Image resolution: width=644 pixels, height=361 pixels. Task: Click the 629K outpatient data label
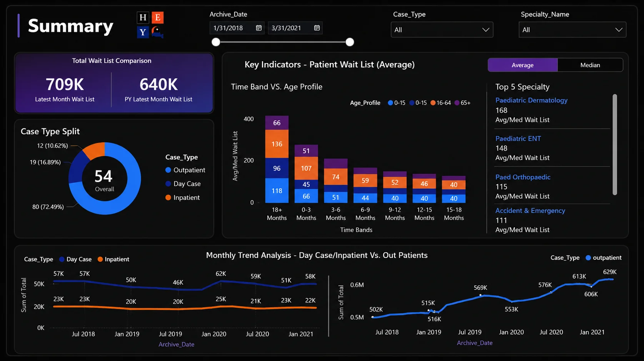[x=610, y=272]
